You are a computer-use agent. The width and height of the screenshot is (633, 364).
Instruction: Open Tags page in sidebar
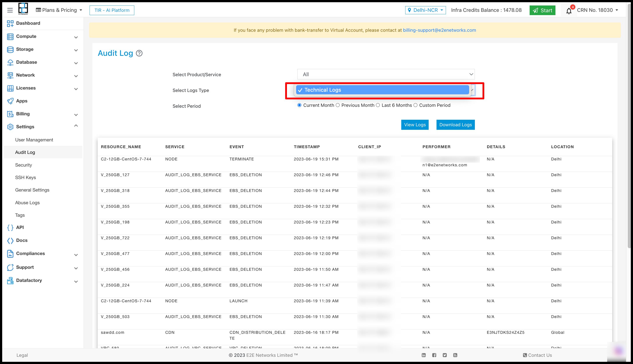point(20,215)
